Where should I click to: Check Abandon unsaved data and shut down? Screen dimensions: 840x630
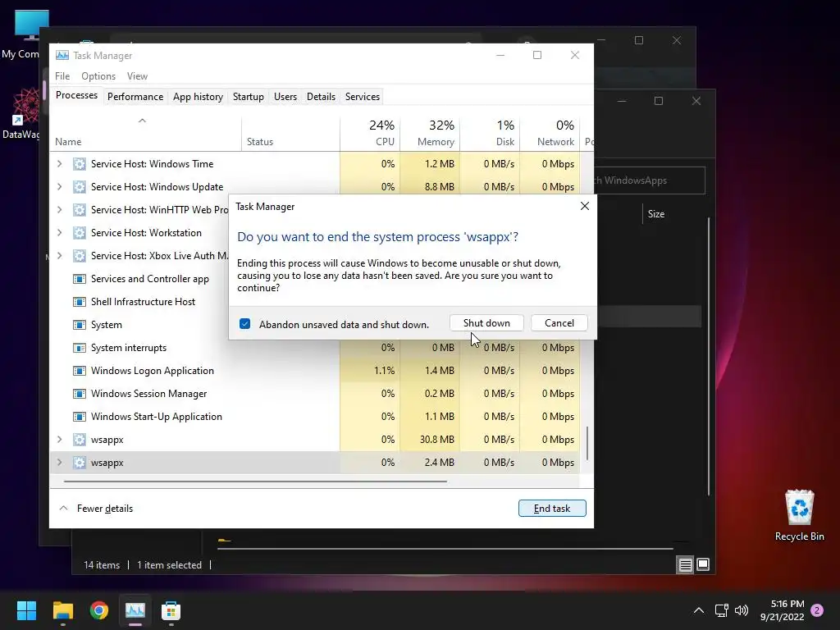click(x=244, y=323)
